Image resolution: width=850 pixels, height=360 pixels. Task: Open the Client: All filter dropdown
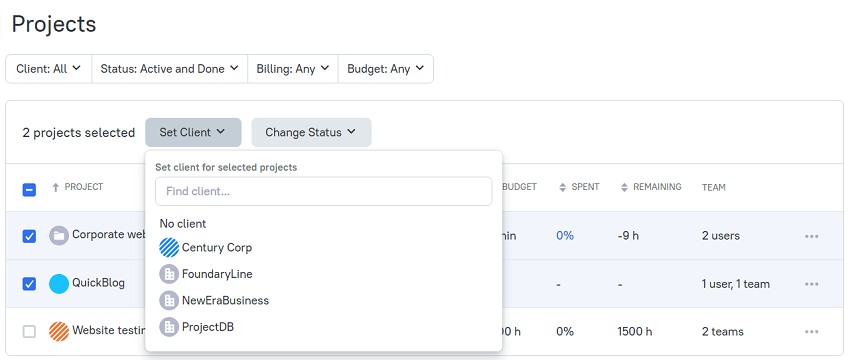click(48, 69)
